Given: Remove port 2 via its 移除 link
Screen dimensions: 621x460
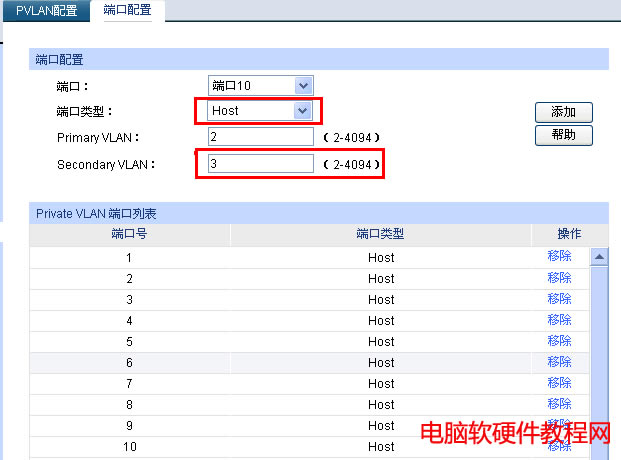Looking at the screenshot, I should pyautogui.click(x=559, y=278).
